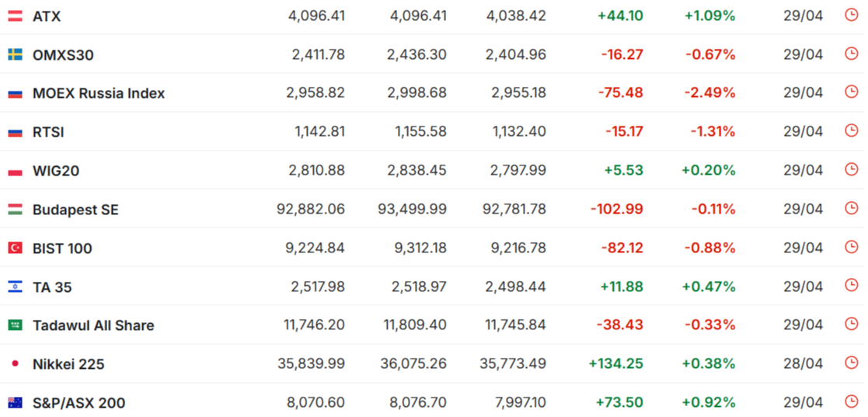This screenshot has height=417, width=868.
Task: Click the RTSI row clock icon
Action: pyautogui.click(x=851, y=130)
